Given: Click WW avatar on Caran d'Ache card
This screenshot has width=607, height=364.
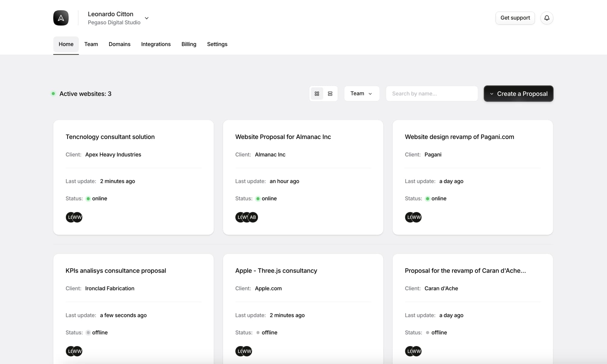Looking at the screenshot, I should pyautogui.click(x=416, y=351).
